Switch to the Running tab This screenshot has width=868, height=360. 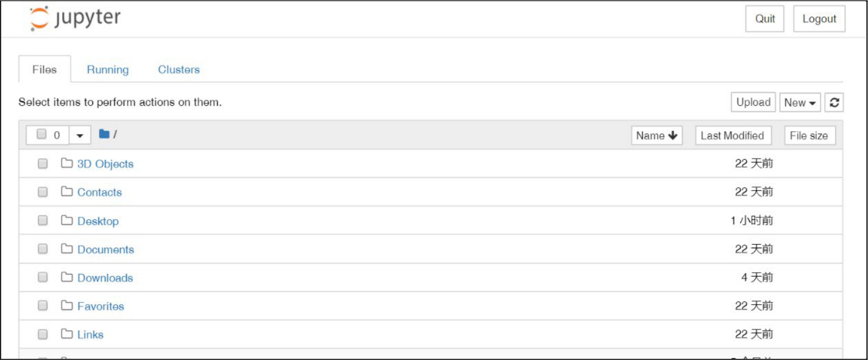coord(108,70)
